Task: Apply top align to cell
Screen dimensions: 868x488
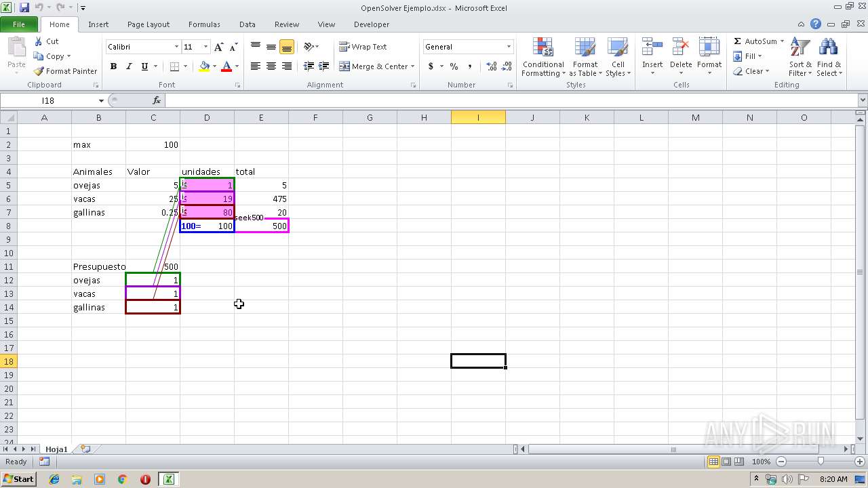Action: (x=256, y=47)
